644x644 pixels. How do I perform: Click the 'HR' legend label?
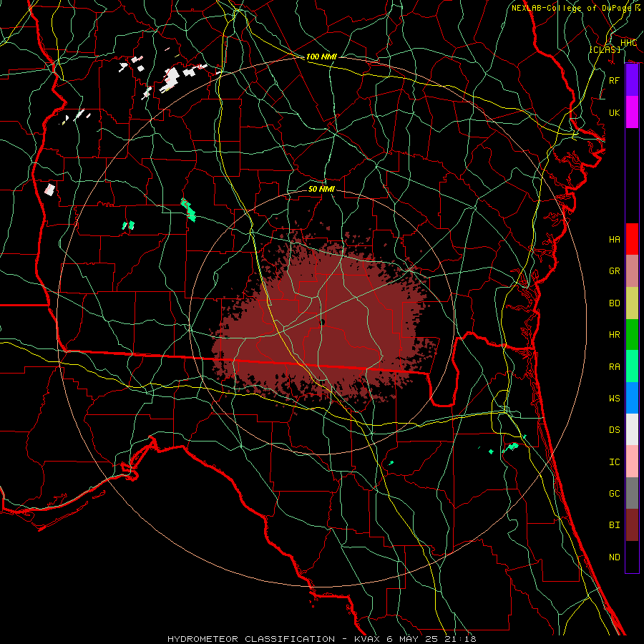(615, 335)
